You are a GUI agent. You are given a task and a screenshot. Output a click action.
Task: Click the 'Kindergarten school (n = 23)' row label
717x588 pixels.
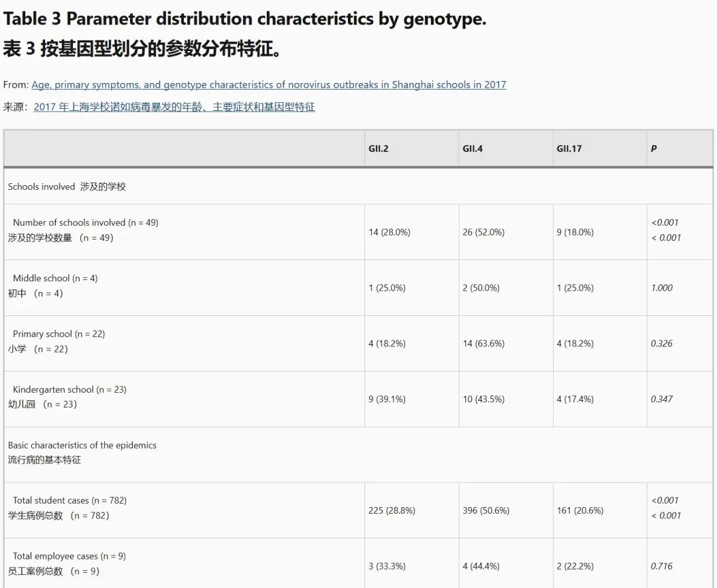[70, 390]
